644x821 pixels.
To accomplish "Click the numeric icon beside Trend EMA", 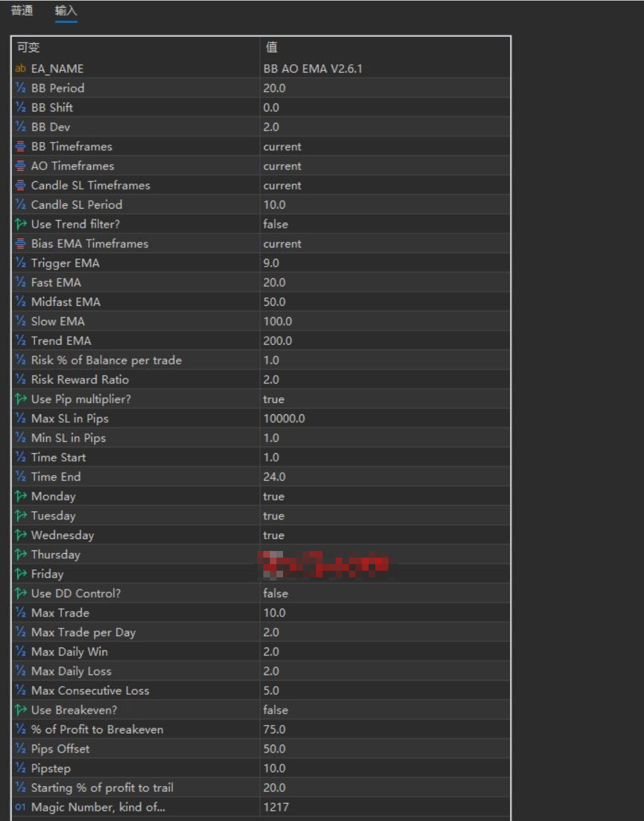I will [x=20, y=341].
